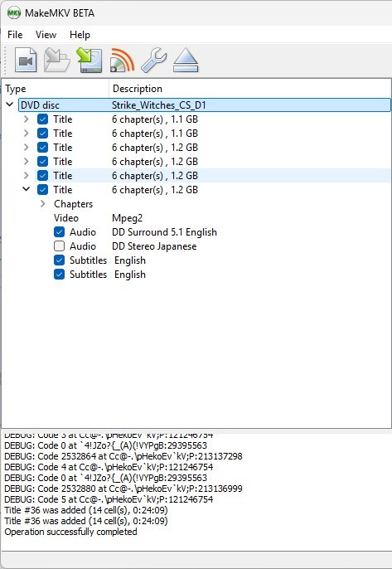Expand the second 1.1 GB Title
This screenshot has width=392, height=569.
tap(27, 134)
